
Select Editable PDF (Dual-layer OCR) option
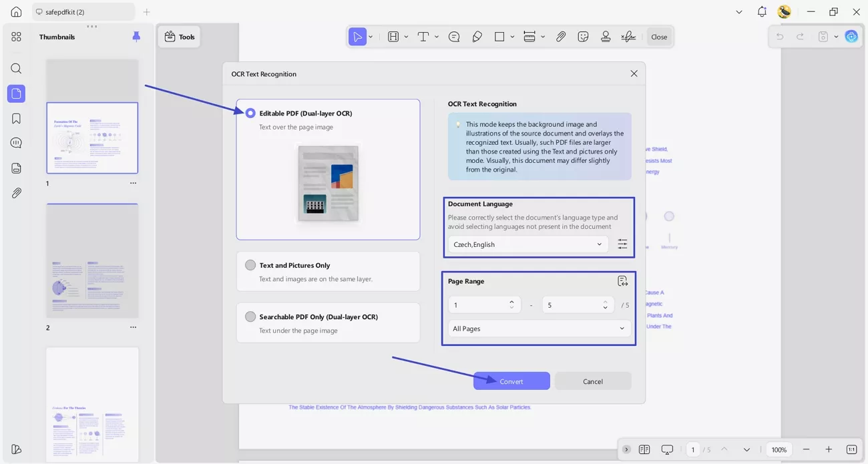click(250, 113)
